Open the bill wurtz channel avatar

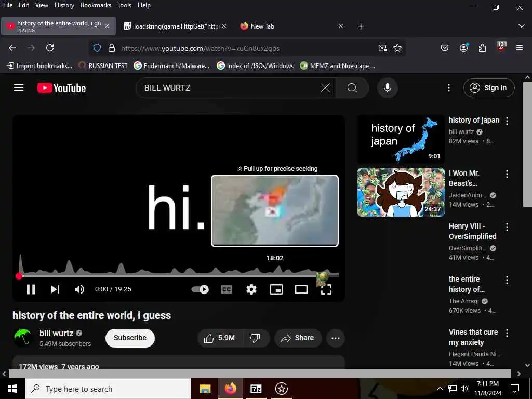click(23, 338)
